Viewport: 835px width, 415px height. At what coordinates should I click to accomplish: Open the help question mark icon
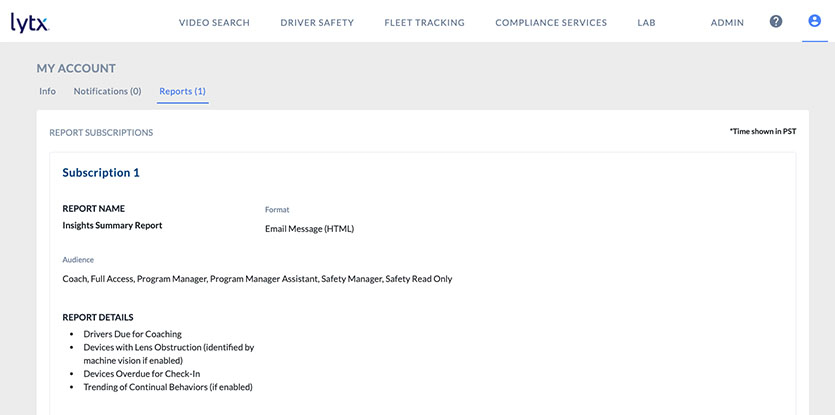pos(776,22)
